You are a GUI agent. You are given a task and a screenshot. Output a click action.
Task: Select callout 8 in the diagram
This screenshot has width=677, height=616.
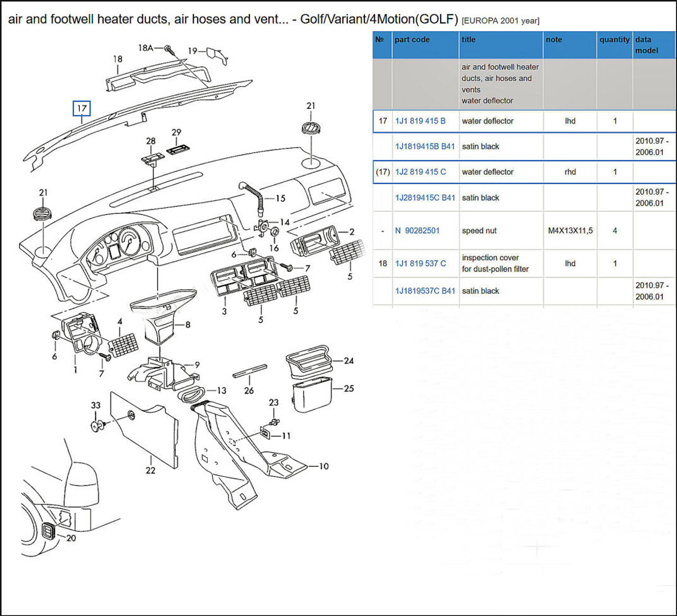tap(188, 325)
